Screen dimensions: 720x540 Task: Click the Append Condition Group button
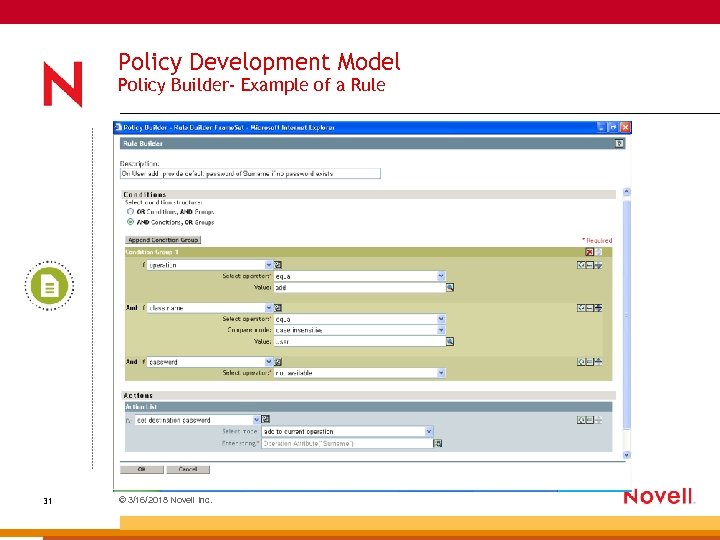pos(163,240)
